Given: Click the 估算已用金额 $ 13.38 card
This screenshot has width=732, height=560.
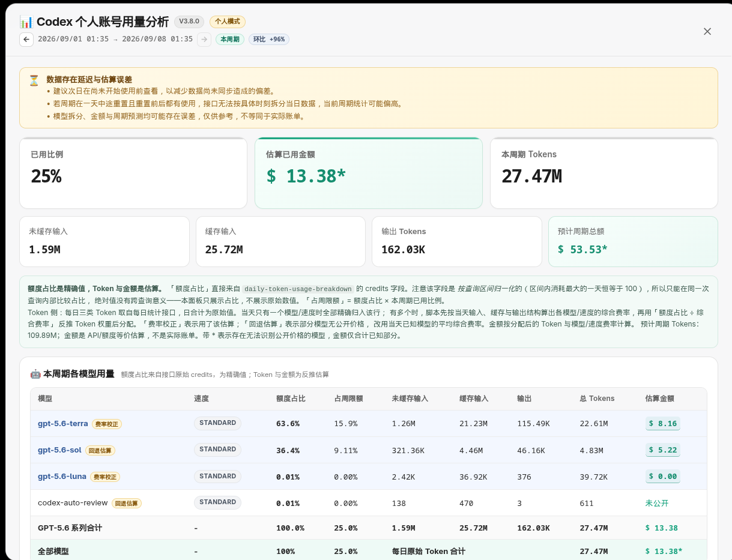Looking at the screenshot, I should pyautogui.click(x=369, y=173).
